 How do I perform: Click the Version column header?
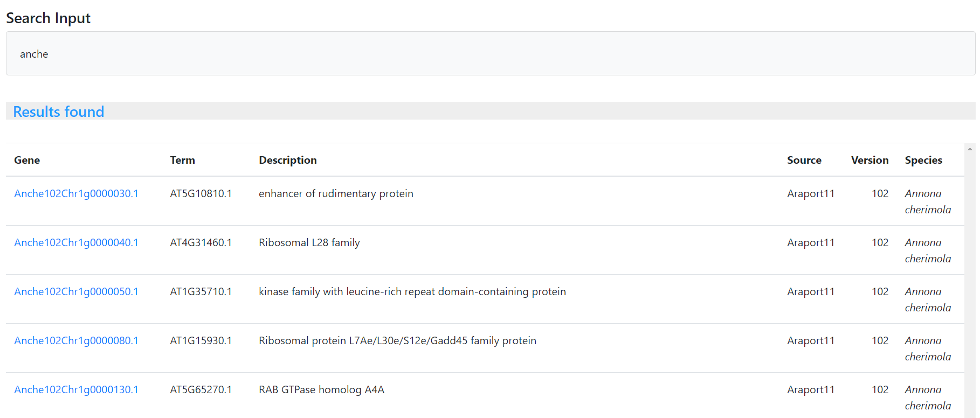pyautogui.click(x=869, y=160)
